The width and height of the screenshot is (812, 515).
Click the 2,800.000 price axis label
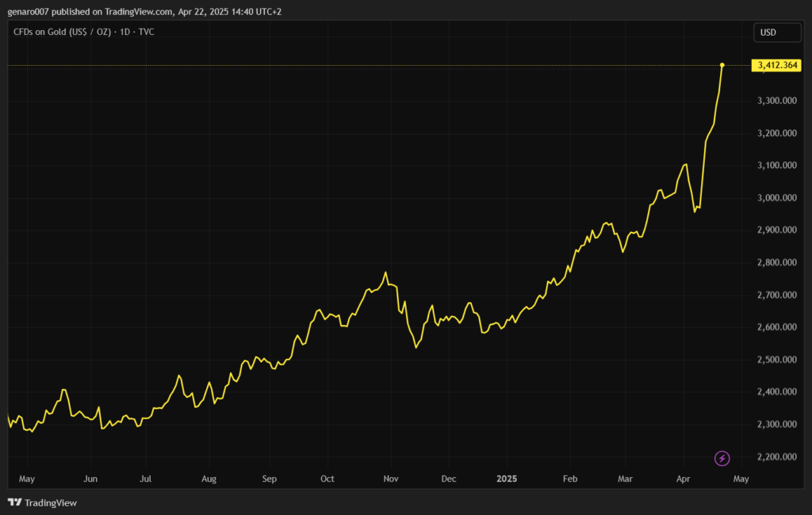[x=777, y=263]
